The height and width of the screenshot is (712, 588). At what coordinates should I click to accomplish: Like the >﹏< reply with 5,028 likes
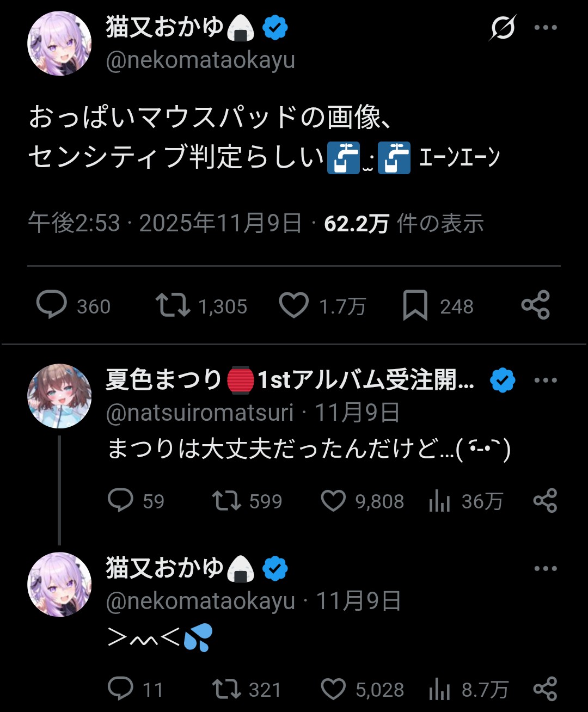click(333, 689)
